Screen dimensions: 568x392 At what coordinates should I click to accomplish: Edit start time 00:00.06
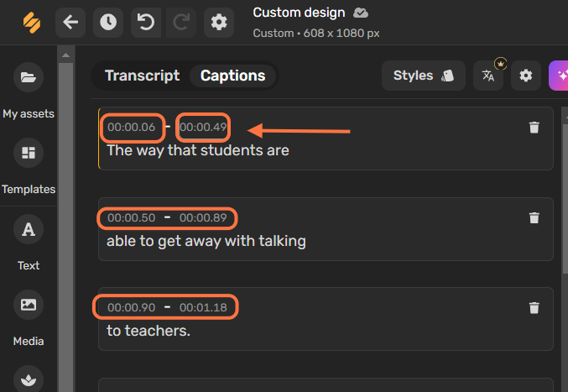click(131, 127)
